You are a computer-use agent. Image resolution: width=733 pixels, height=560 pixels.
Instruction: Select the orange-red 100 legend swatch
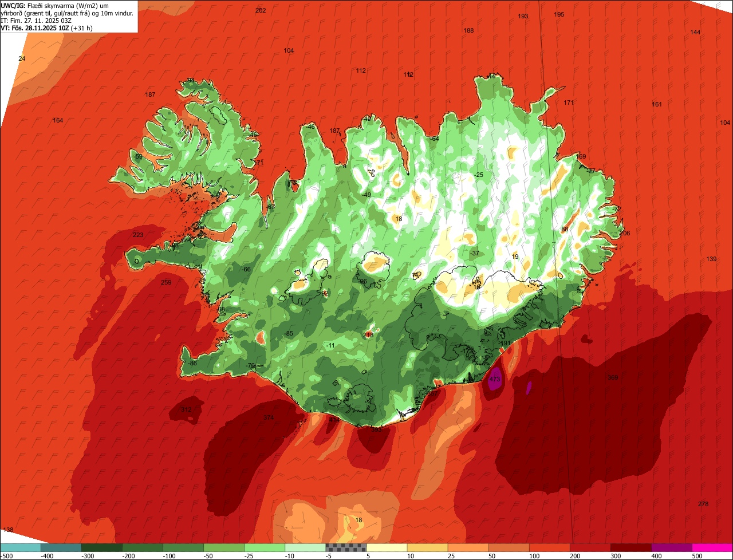[x=549, y=547]
